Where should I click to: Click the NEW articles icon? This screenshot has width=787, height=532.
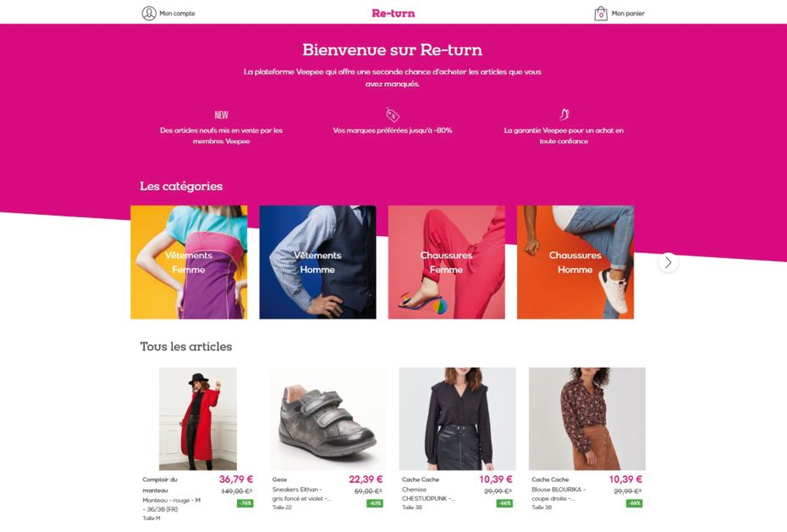(x=222, y=115)
